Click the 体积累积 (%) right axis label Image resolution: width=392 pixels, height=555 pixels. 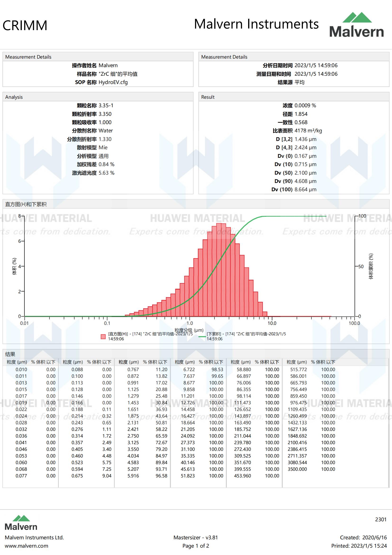371,266
